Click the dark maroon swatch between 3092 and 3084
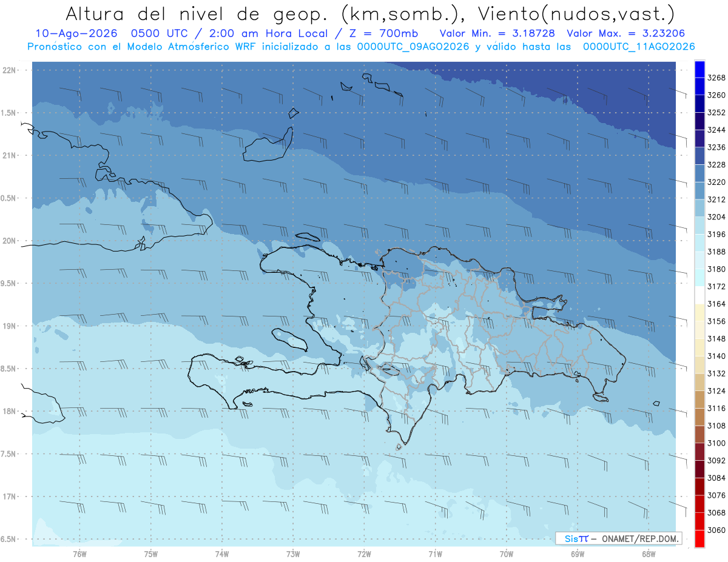The image size is (728, 562). point(699,469)
